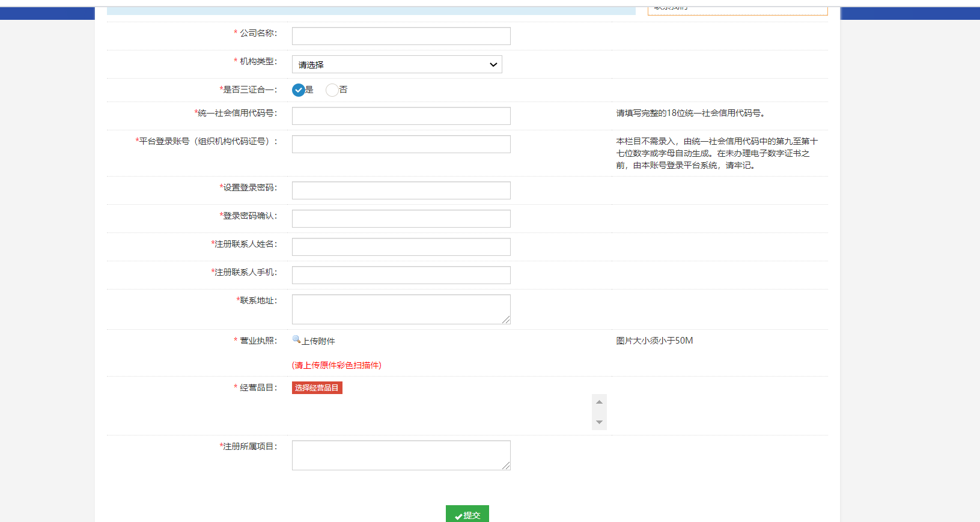
Task: Select 否 for 是否三证合一
Action: click(332, 90)
